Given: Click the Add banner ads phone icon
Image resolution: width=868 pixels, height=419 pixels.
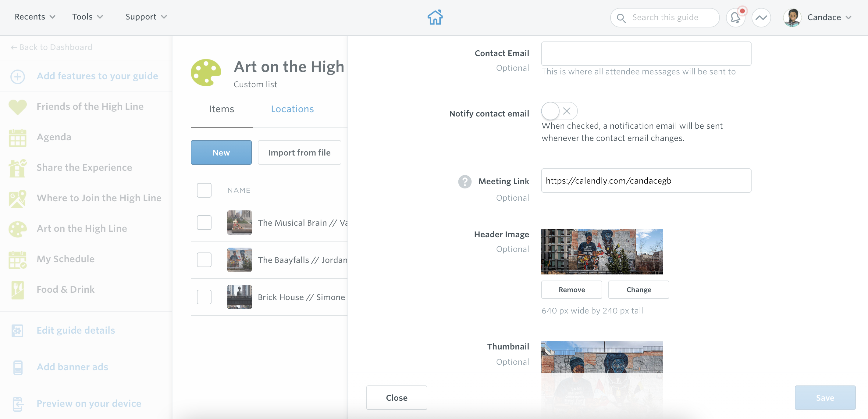Looking at the screenshot, I should tap(18, 367).
